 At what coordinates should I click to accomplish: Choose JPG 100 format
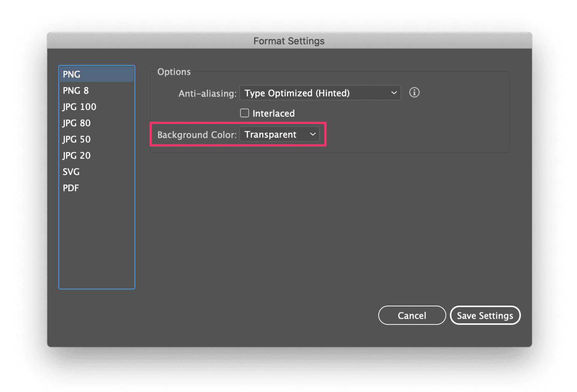coord(97,107)
